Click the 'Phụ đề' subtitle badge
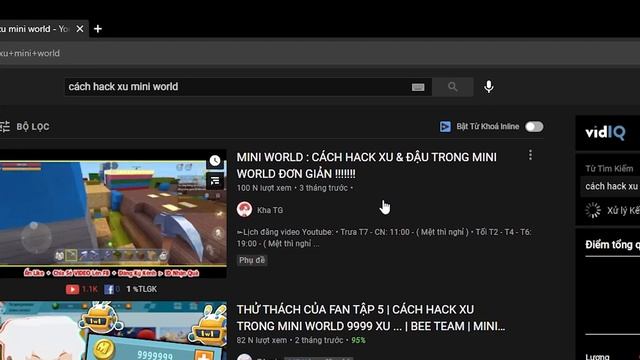The width and height of the screenshot is (640, 360). click(252, 260)
